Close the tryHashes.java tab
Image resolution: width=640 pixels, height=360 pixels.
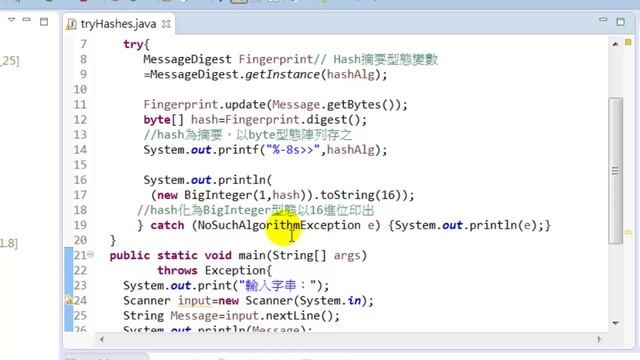point(166,24)
